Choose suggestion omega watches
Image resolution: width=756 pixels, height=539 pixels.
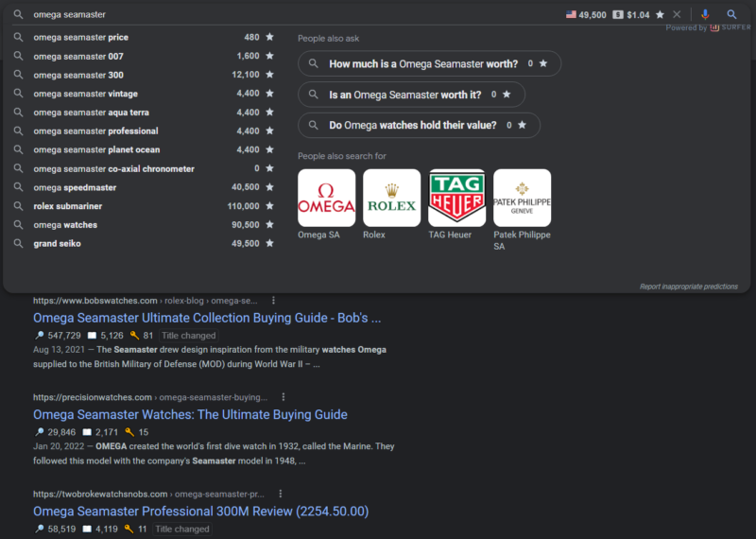(65, 225)
